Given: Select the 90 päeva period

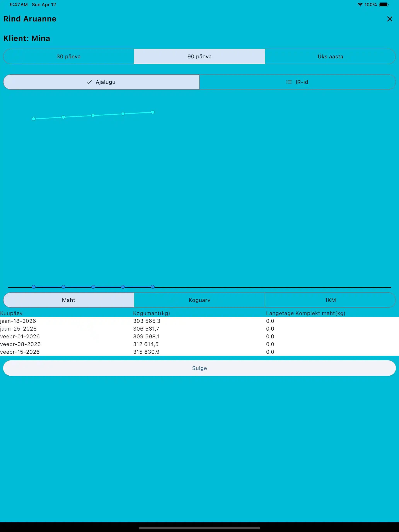Looking at the screenshot, I should pos(199,56).
